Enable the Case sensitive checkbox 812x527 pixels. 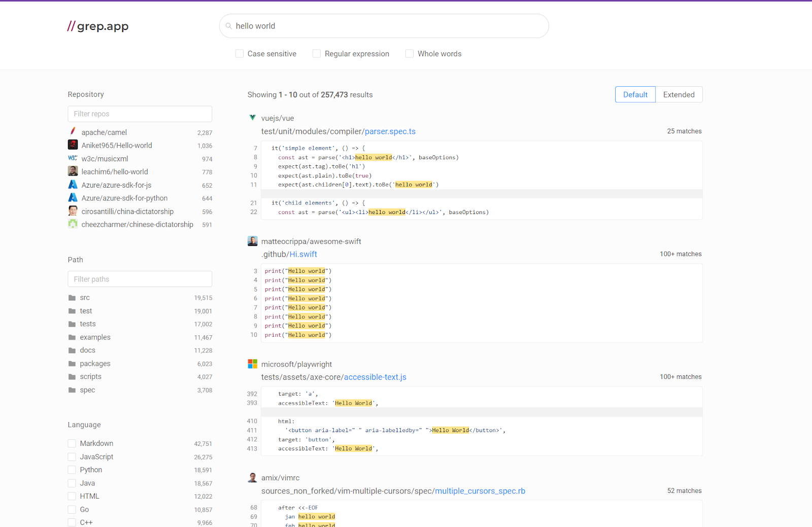(240, 53)
